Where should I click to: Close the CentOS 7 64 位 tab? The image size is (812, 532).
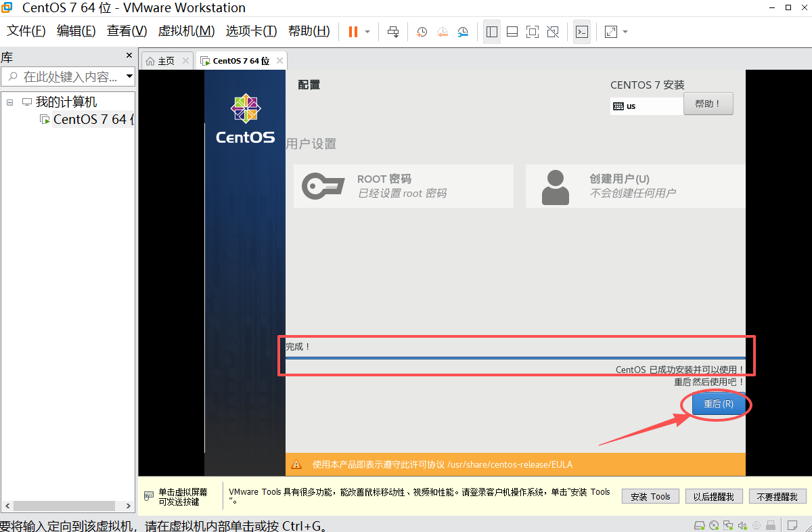tap(279, 61)
